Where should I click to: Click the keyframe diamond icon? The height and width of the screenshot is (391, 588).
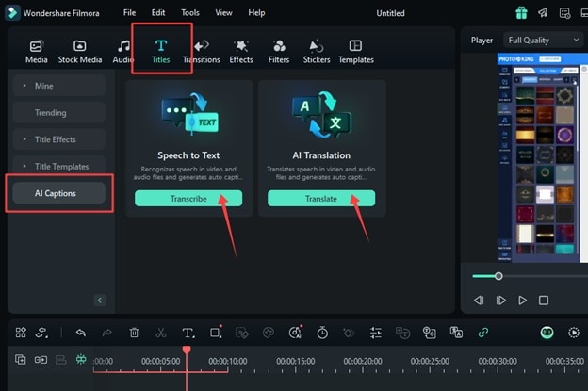[x=349, y=333]
